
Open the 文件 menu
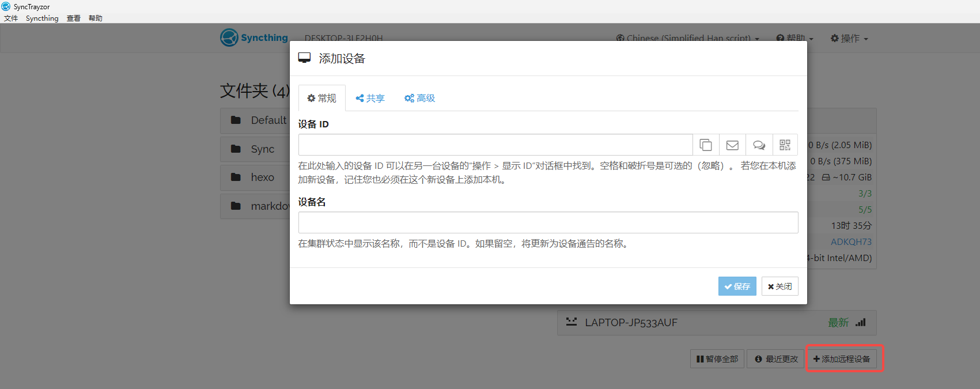(x=11, y=18)
